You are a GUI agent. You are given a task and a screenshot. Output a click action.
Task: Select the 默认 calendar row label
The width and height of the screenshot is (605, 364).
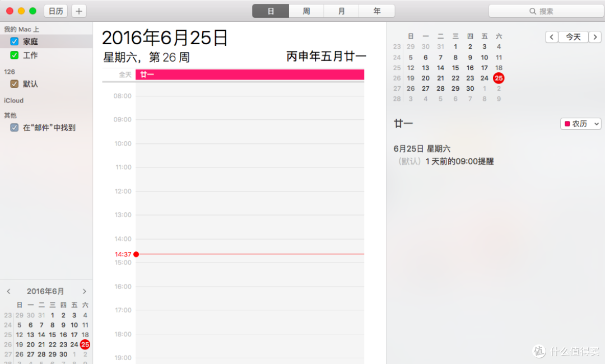click(x=30, y=83)
